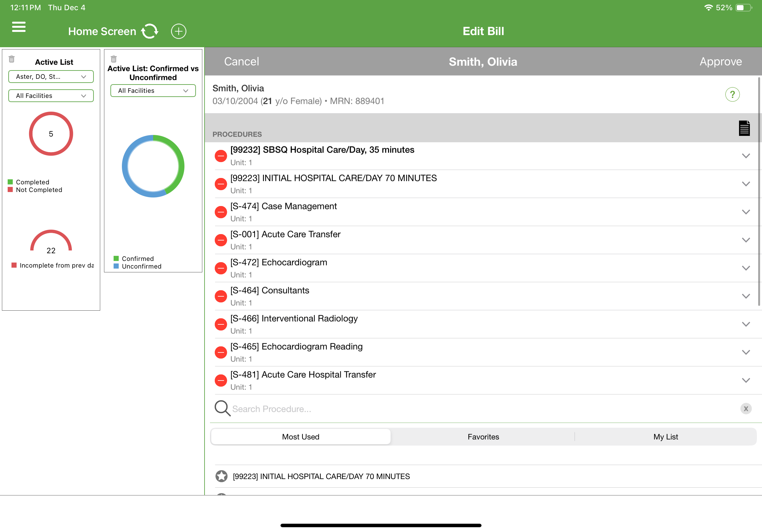
Task: Open the Aster, DO provider dropdown
Action: click(x=51, y=77)
